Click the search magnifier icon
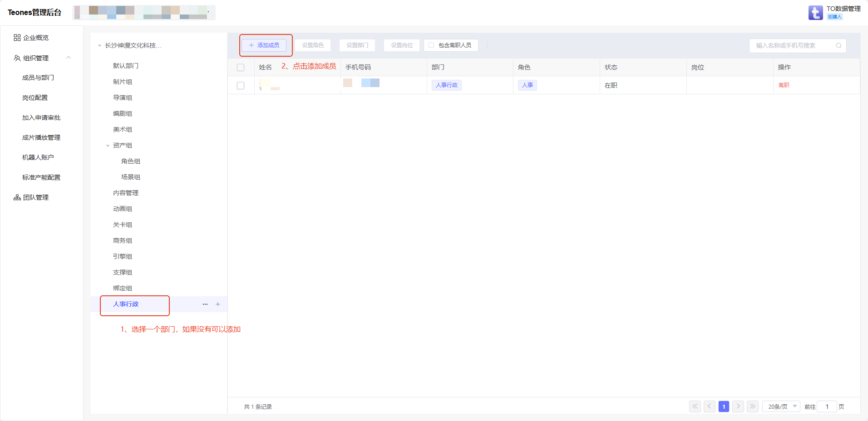The width and height of the screenshot is (868, 421). coord(838,45)
